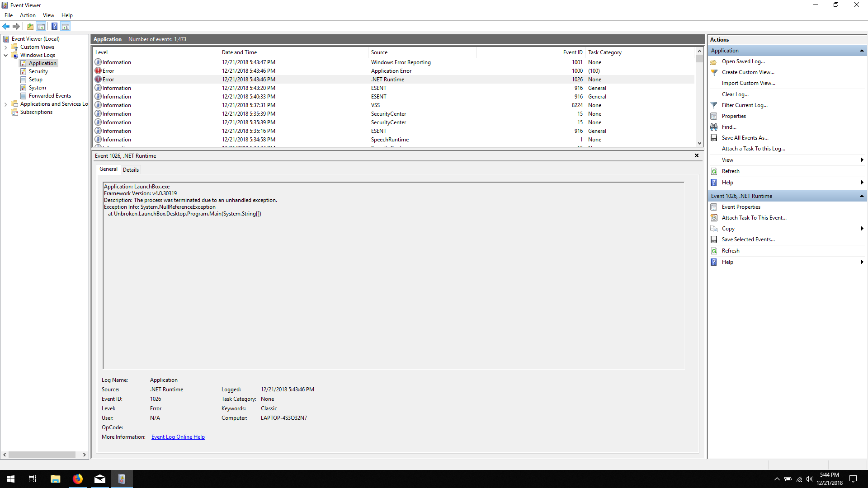This screenshot has width=868, height=488.
Task: Sort events by Level column header
Action: pos(156,52)
